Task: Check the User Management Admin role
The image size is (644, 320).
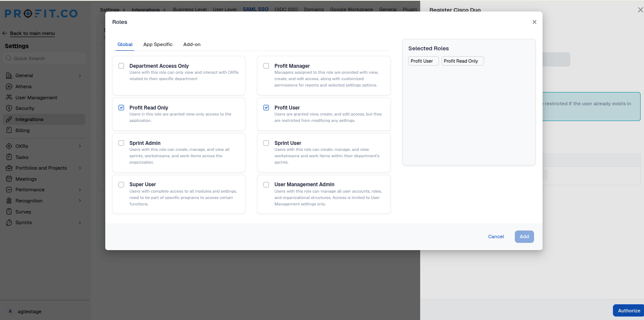Action: pyautogui.click(x=266, y=185)
